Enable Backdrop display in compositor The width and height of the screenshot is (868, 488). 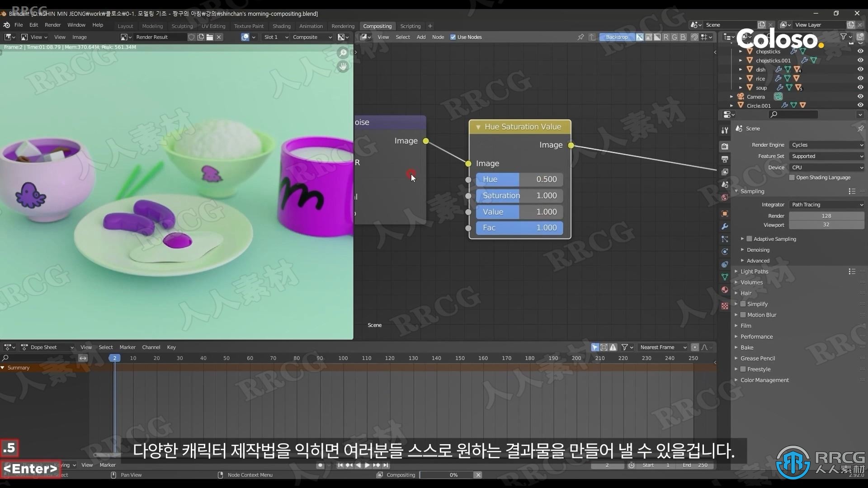pos(616,36)
